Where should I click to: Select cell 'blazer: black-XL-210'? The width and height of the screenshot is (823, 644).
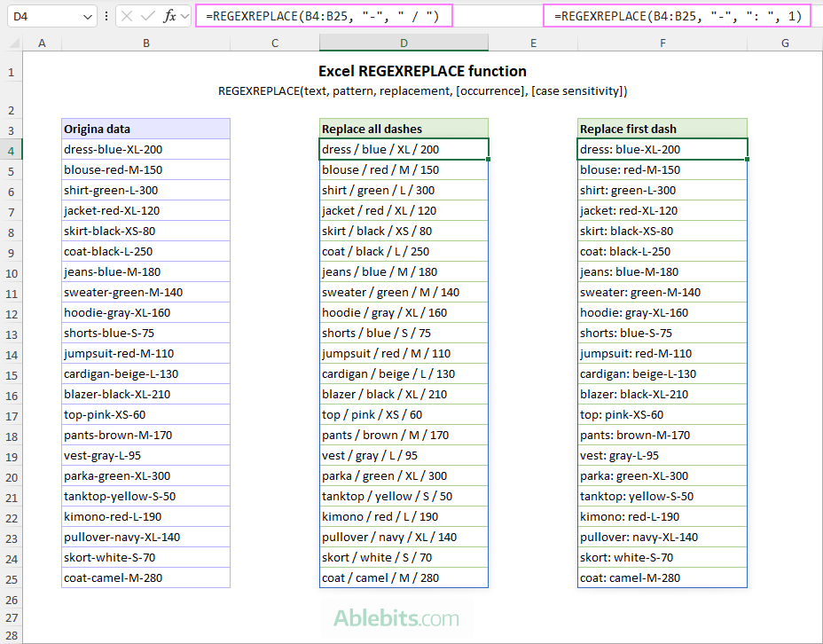click(662, 394)
